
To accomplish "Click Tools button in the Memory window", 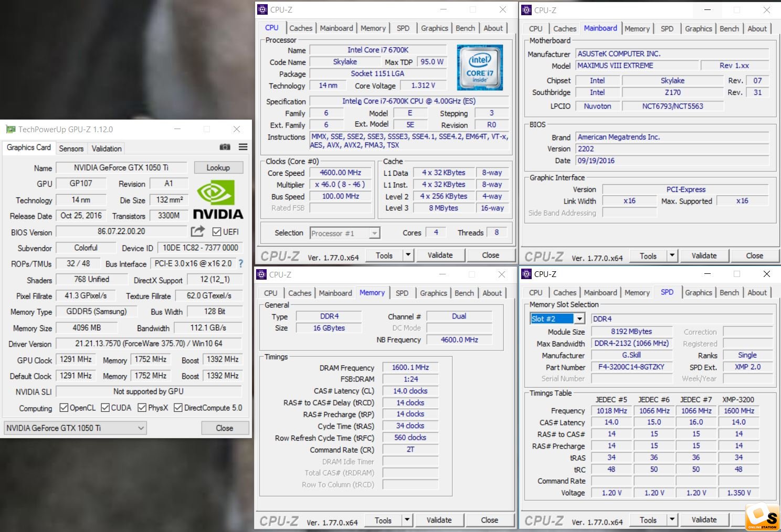I will (383, 520).
